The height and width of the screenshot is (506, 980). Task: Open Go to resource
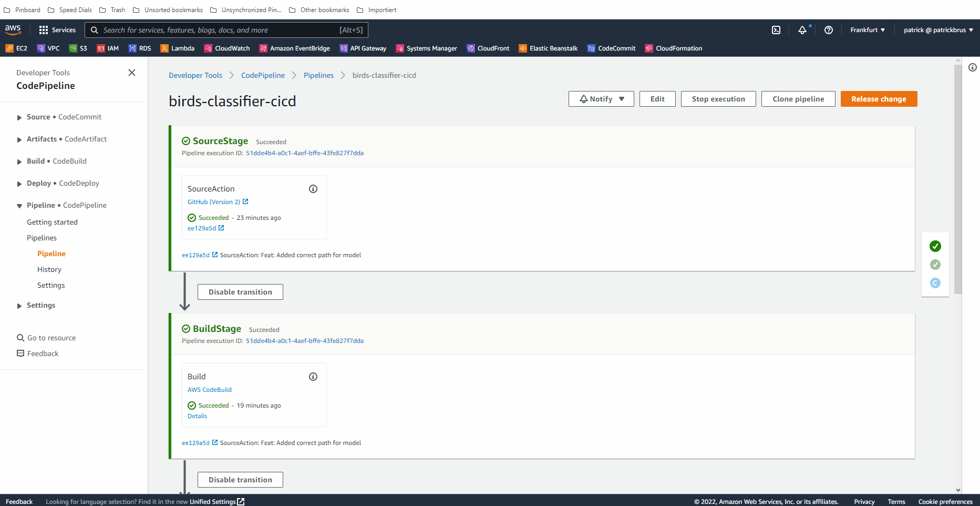pyautogui.click(x=46, y=338)
